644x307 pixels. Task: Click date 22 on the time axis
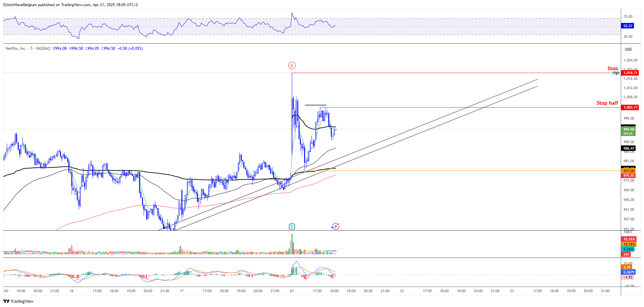click(x=402, y=291)
